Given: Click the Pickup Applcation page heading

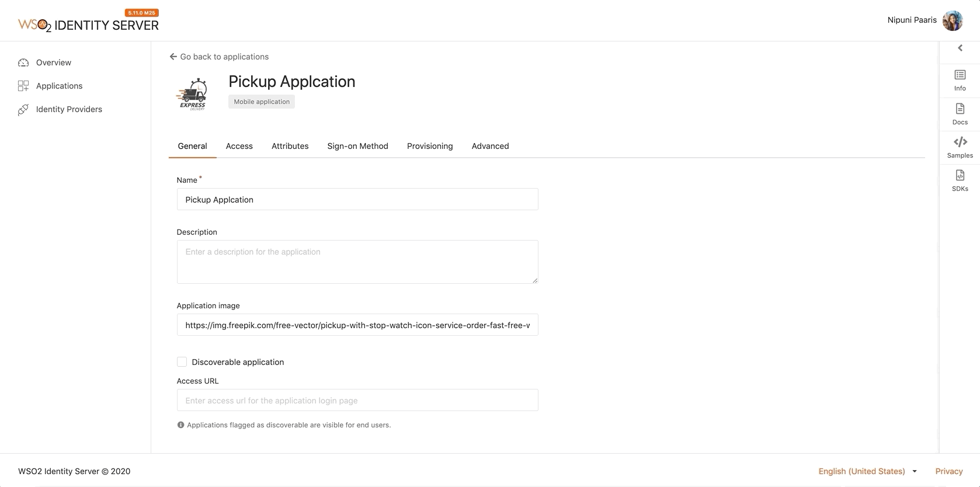Looking at the screenshot, I should (291, 81).
